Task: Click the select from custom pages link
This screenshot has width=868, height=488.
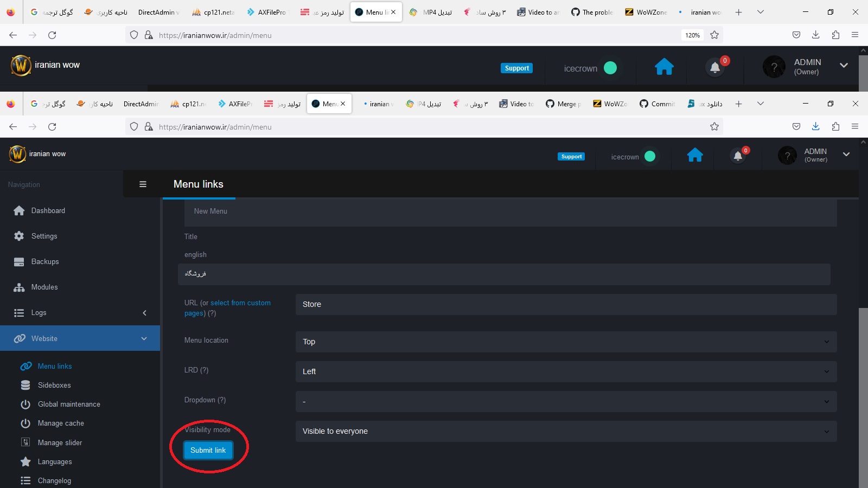Action: (240, 303)
